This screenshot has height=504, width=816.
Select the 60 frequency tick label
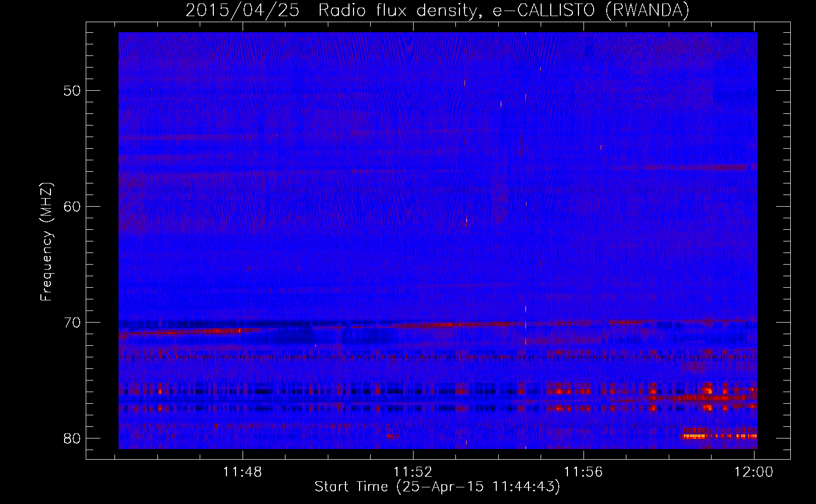(x=72, y=207)
